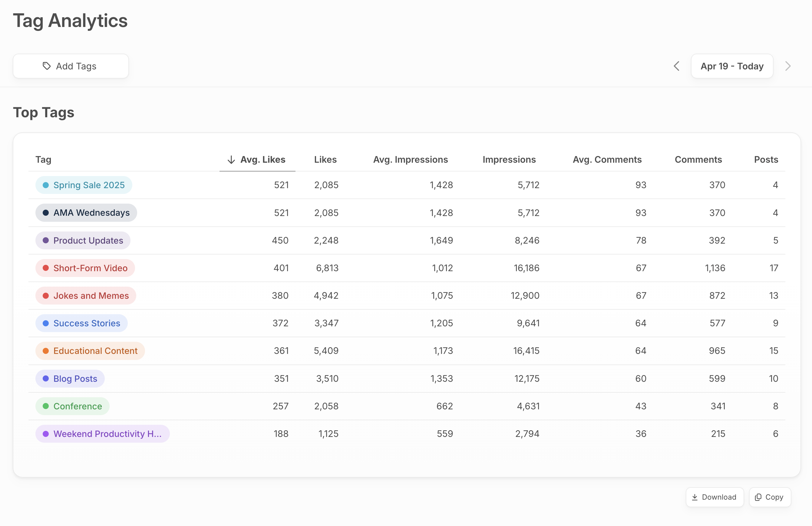Open the Apr 19 - Today date picker

732,66
